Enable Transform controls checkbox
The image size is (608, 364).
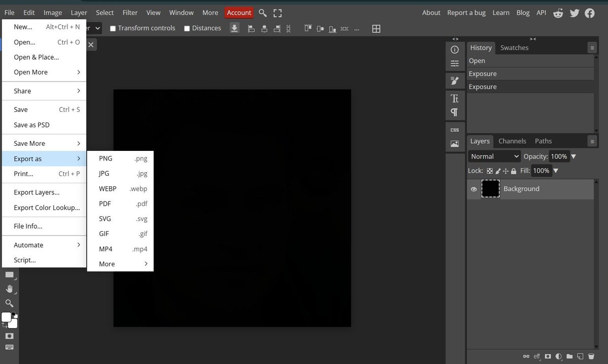point(112,29)
